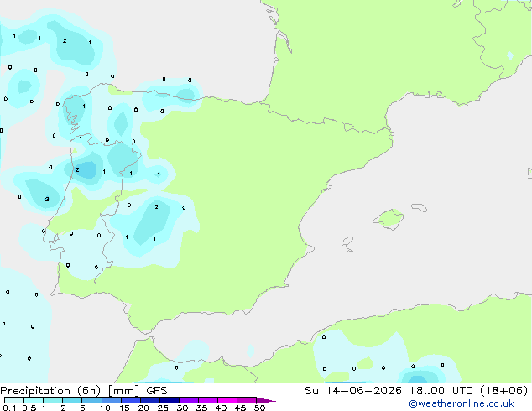Click the Menorca island outline
The image size is (532, 411).
pyautogui.click(x=420, y=207)
